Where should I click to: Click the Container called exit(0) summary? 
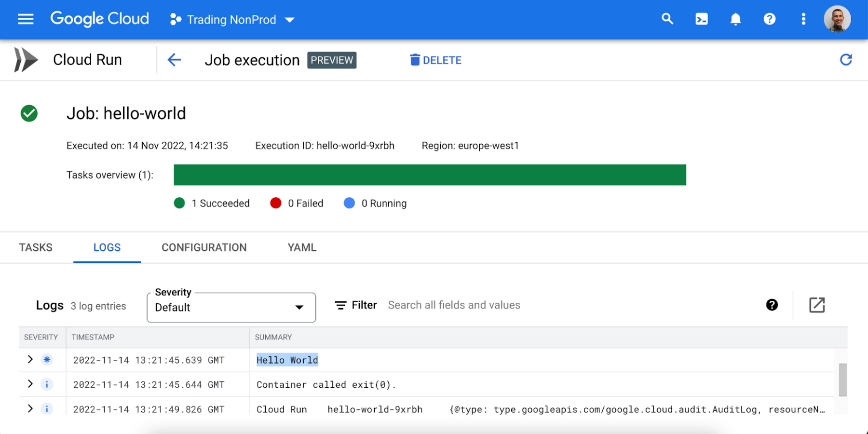(326, 385)
